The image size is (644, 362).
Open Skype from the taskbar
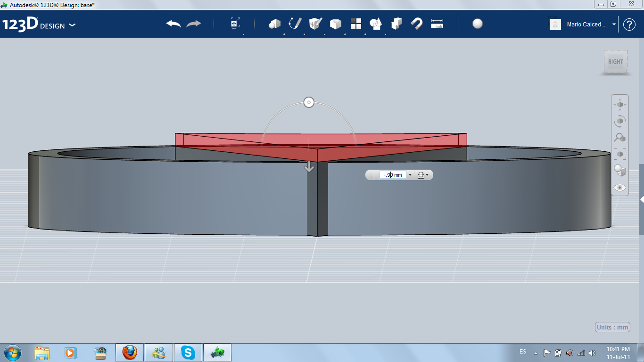(x=188, y=352)
